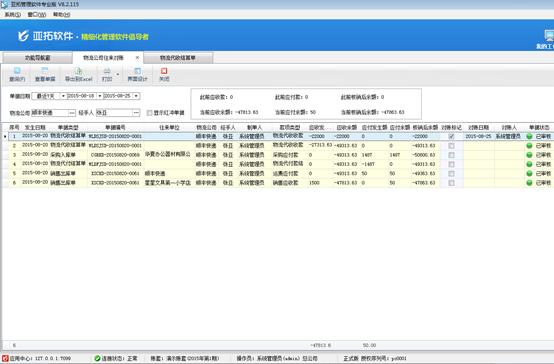Enable the 显示红冲单据 checkbox
Image resolution: width=554 pixels, height=364 pixels.
pyautogui.click(x=149, y=113)
